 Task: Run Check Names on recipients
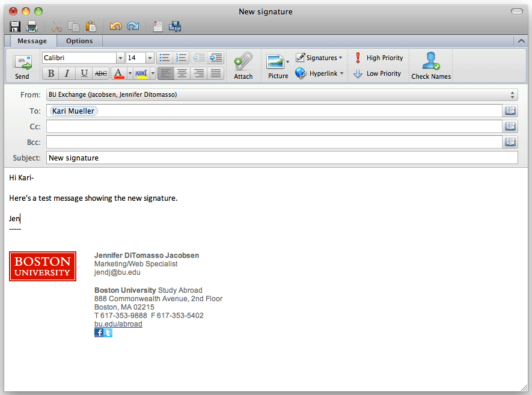430,64
